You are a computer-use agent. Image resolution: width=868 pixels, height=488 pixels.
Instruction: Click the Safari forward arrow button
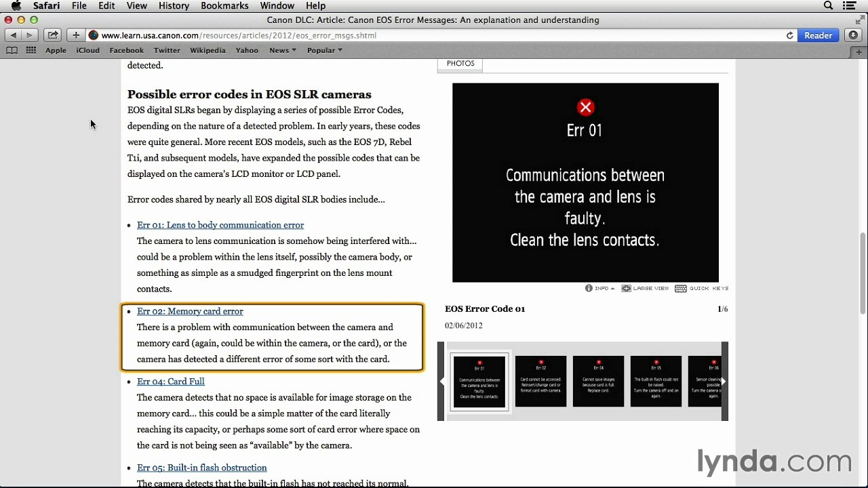pos(30,35)
